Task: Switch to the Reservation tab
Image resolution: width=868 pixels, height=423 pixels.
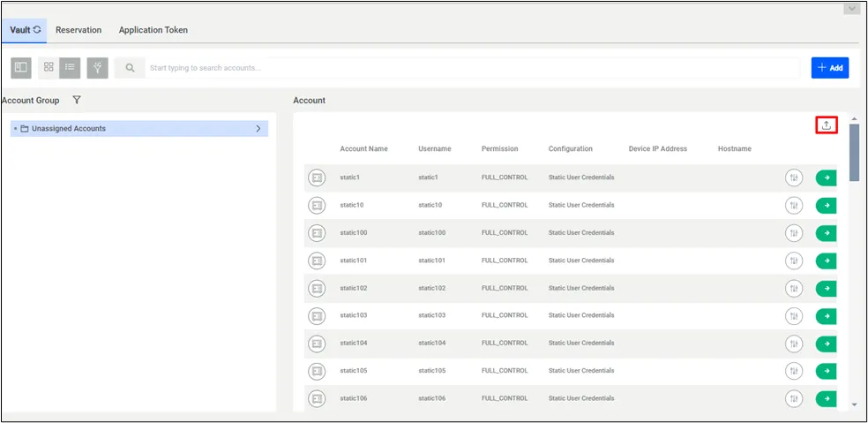Action: [79, 30]
